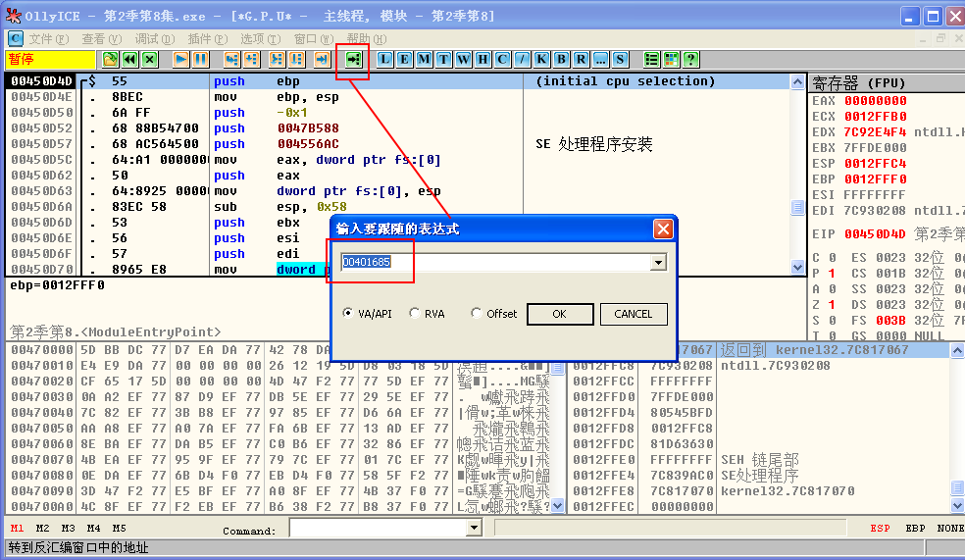Click the Run program play icon
Image resolution: width=965 pixels, height=560 pixels.
click(180, 60)
